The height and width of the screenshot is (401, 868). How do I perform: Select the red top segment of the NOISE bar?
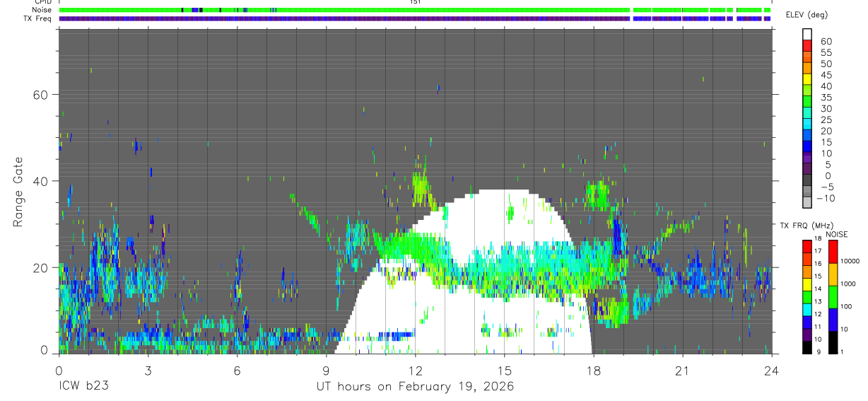click(x=834, y=251)
